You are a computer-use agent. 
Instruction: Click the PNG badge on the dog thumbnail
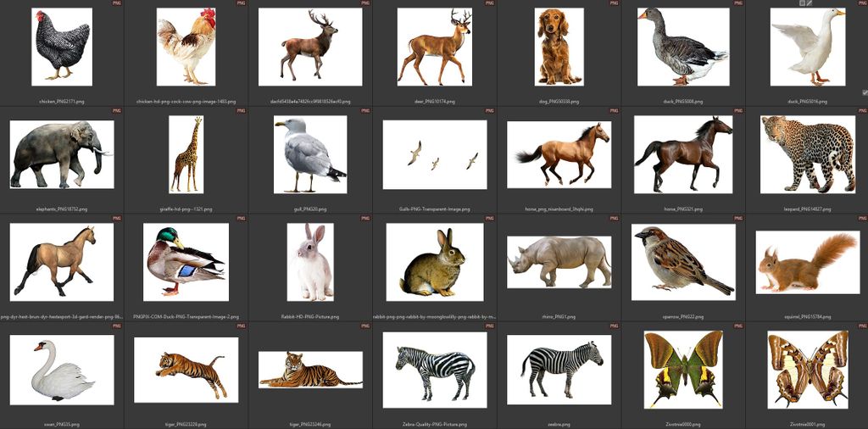(613, 3)
